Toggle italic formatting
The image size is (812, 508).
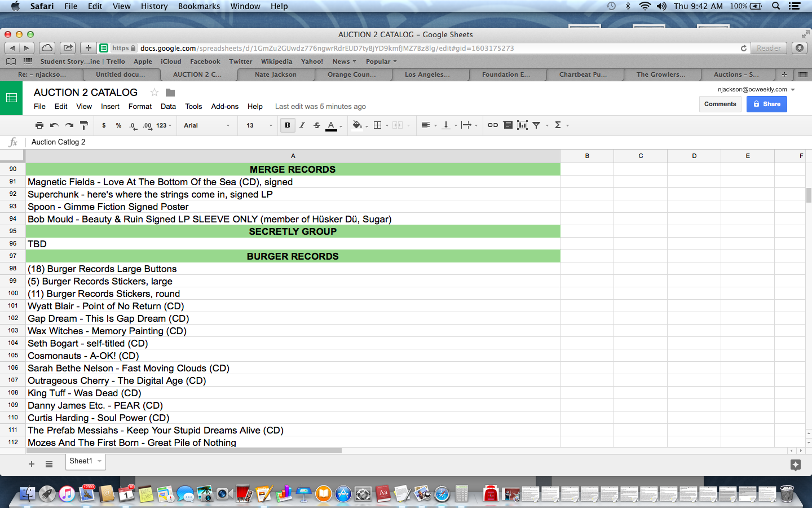302,125
